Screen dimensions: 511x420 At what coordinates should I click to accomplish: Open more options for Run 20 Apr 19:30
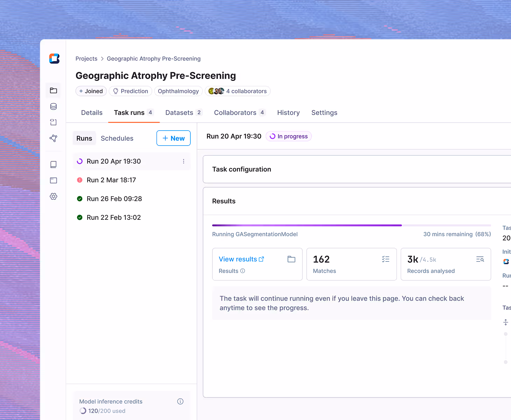(183, 161)
